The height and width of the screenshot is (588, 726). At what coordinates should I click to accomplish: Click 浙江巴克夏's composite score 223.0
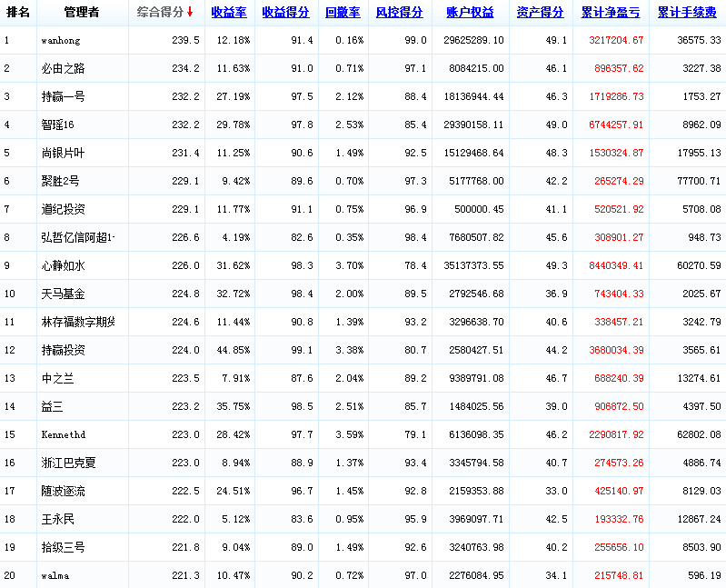tap(185, 463)
